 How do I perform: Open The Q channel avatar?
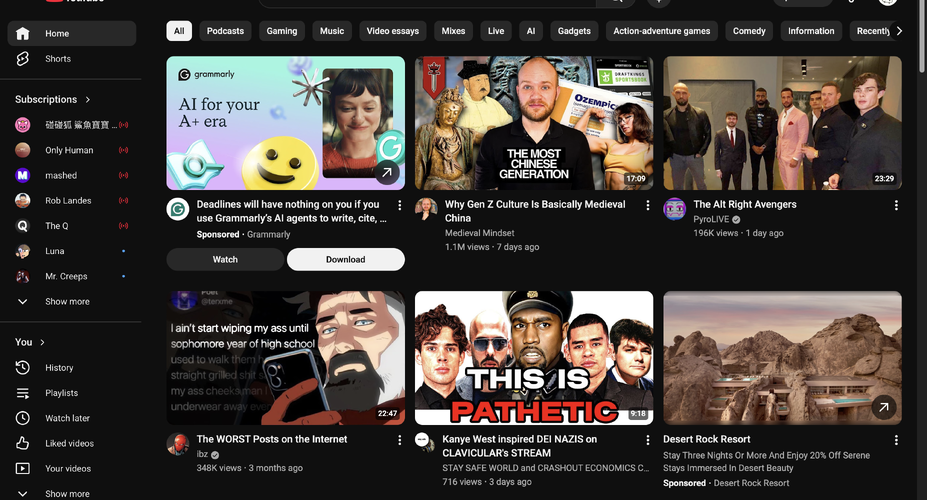tap(22, 226)
